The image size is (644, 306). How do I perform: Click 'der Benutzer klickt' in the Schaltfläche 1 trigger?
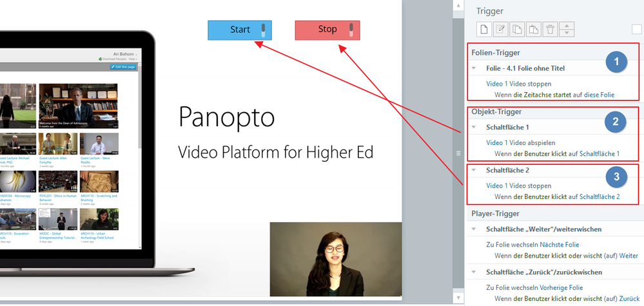click(540, 154)
